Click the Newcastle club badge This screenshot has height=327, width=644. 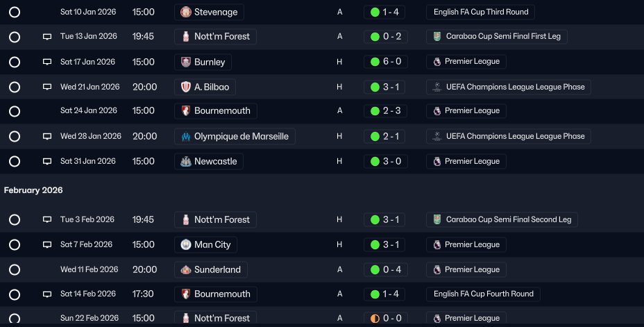pyautogui.click(x=186, y=162)
